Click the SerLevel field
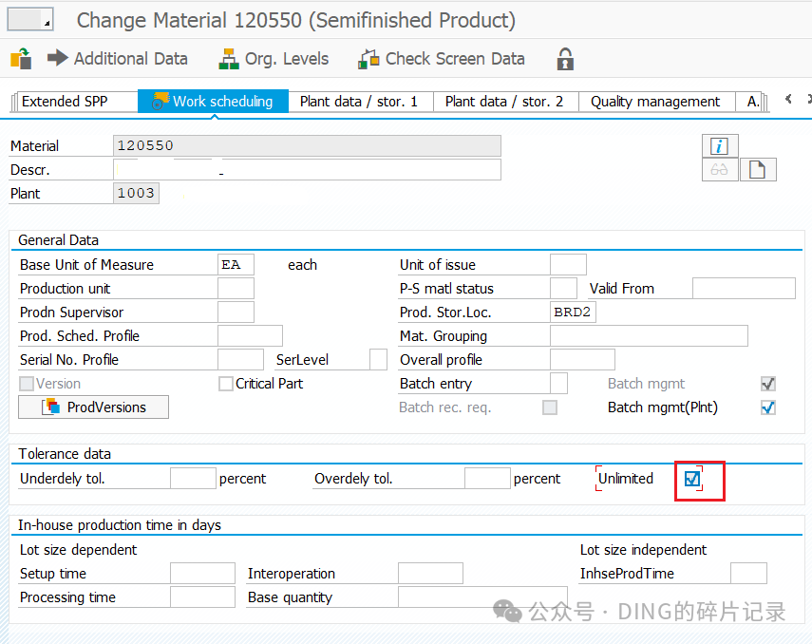This screenshot has width=812, height=644. tap(379, 360)
